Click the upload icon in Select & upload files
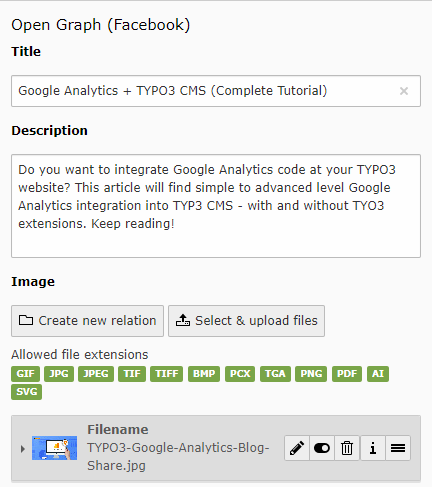 click(183, 320)
